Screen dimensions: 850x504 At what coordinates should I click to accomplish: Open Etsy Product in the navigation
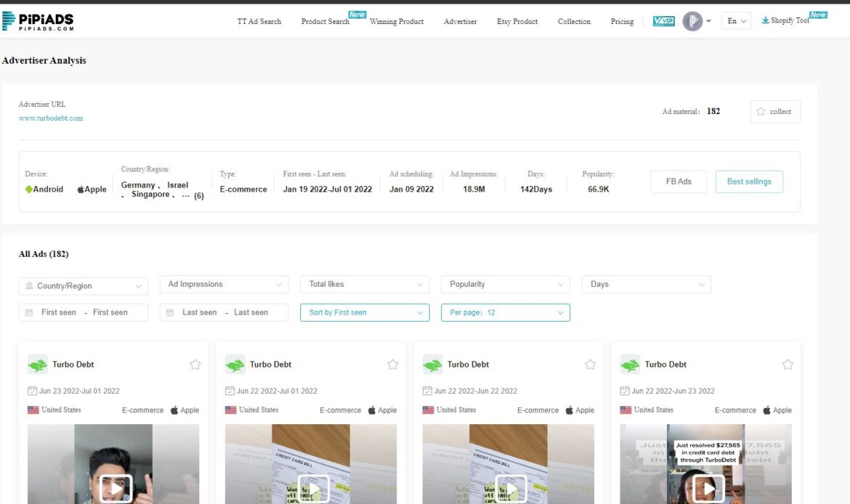[517, 22]
